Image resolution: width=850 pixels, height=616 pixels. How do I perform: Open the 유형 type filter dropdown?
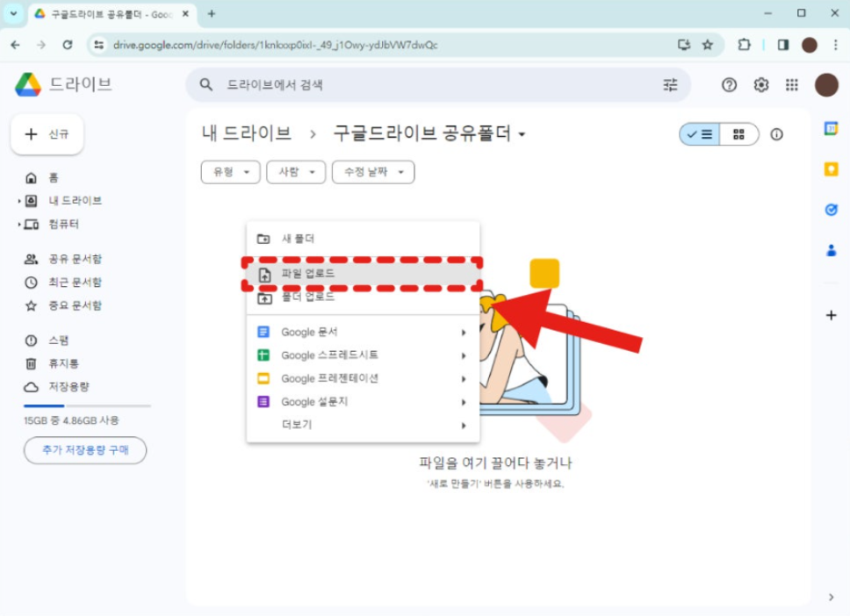point(230,172)
